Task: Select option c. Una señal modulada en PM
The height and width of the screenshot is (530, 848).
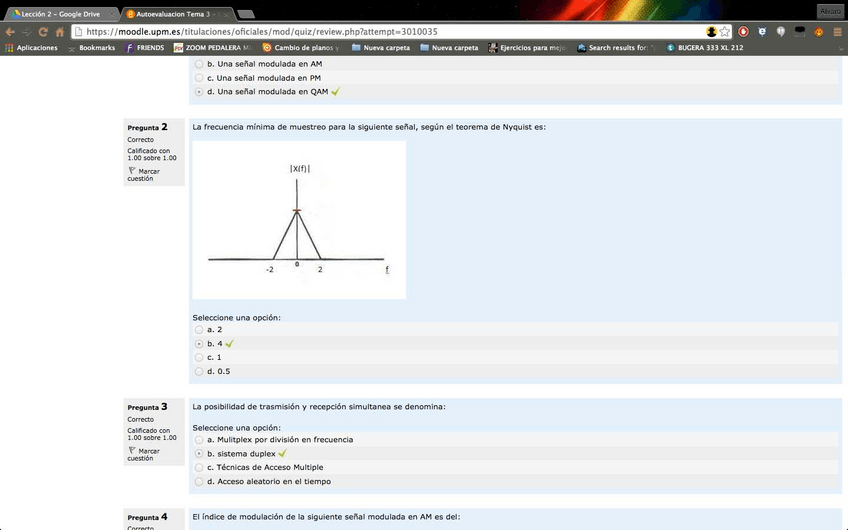Action: (x=199, y=78)
